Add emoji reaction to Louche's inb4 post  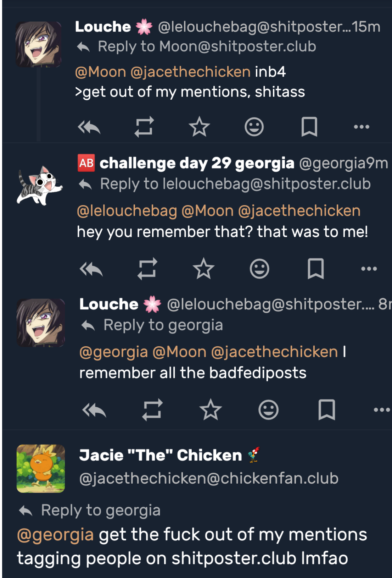click(x=254, y=127)
